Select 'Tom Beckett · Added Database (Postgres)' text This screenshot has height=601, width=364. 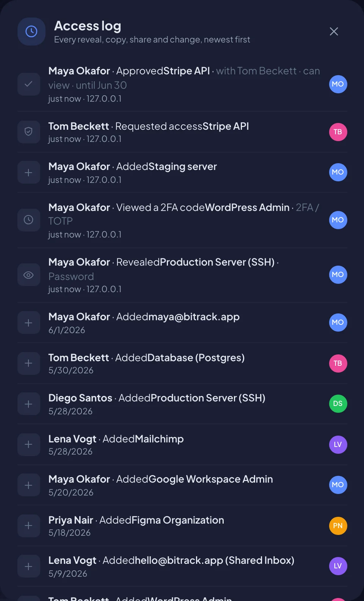(146, 358)
